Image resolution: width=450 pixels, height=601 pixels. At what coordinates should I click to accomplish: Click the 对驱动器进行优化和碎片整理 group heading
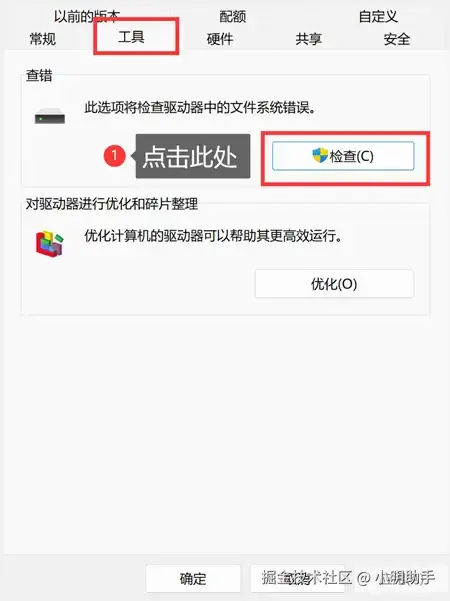coord(112,204)
